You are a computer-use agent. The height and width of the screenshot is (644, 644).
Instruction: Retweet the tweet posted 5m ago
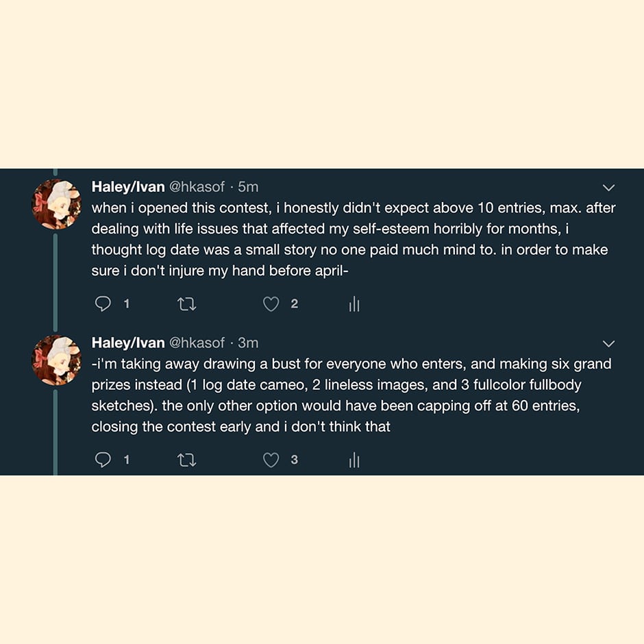[x=186, y=304]
